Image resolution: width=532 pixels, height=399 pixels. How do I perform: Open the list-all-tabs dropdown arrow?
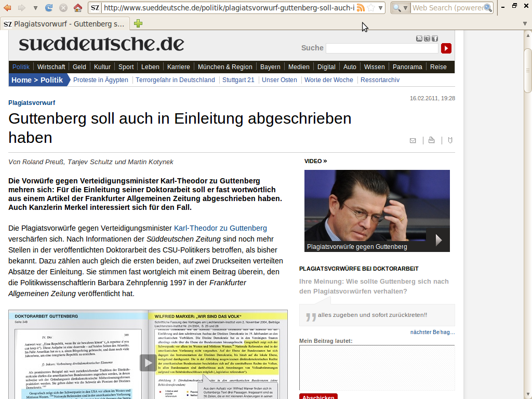pos(525,24)
